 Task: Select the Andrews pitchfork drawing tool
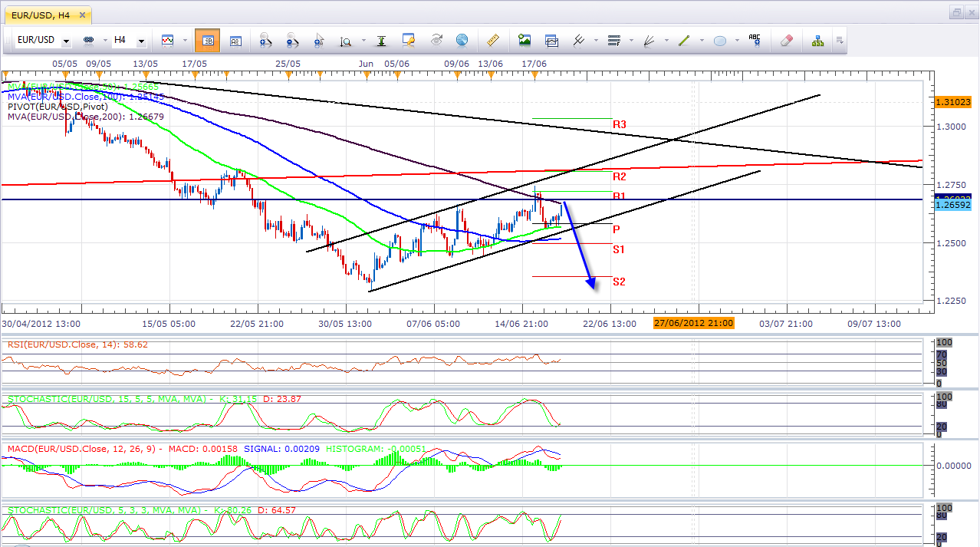click(x=578, y=40)
